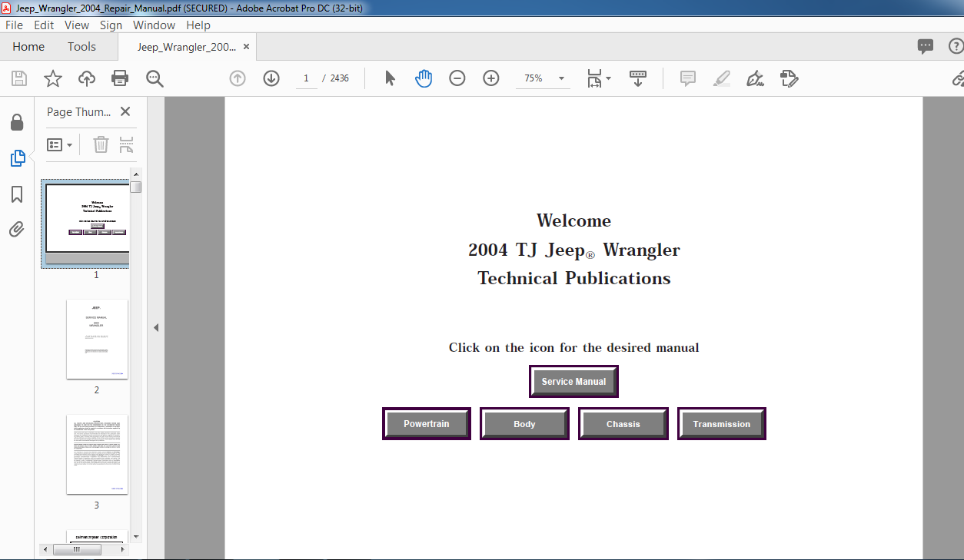Zoom out with the minus circle
The image size is (964, 560).
click(x=457, y=78)
